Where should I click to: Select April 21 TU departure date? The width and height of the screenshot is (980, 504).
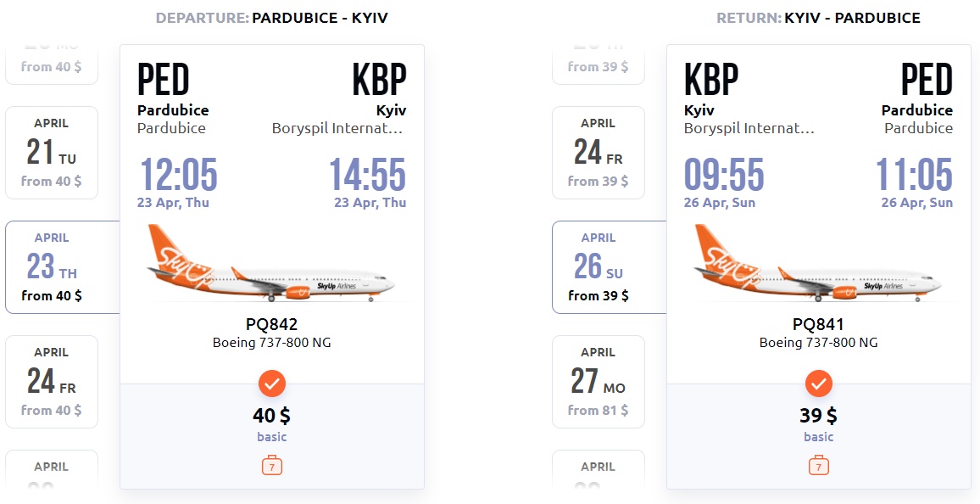click(x=52, y=153)
